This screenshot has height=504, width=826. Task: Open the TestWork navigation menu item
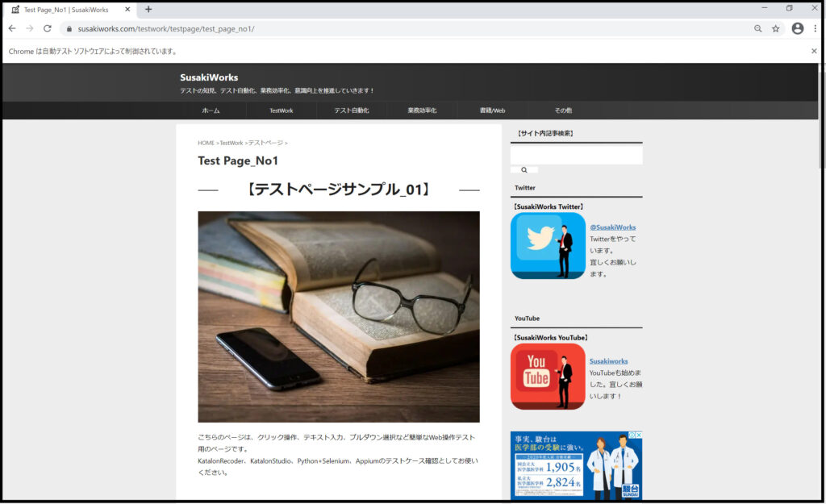tap(282, 110)
